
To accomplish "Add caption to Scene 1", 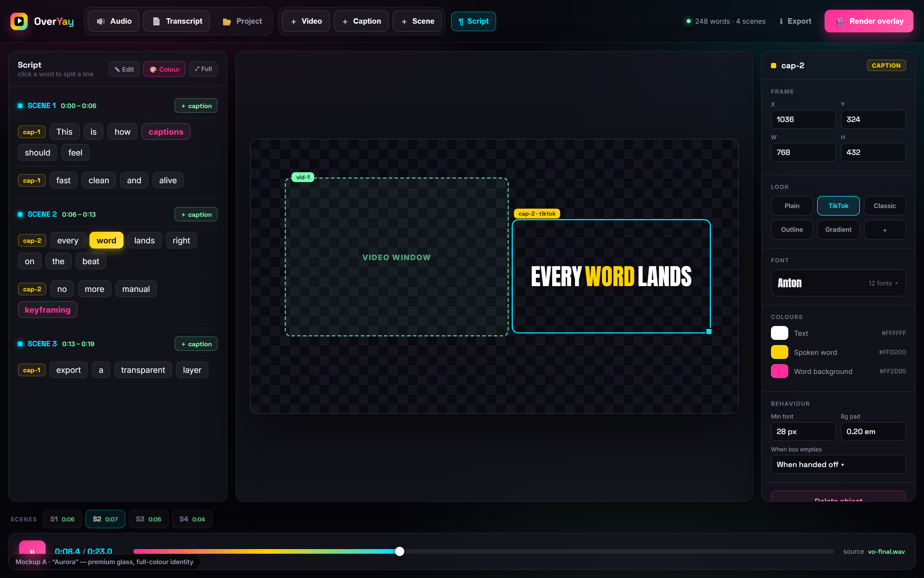I will coord(196,106).
